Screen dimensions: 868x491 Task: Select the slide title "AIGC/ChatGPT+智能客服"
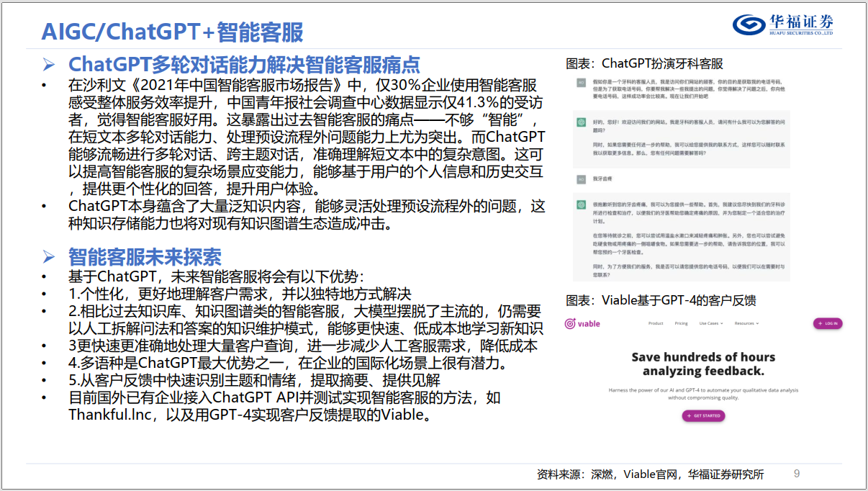tap(172, 32)
